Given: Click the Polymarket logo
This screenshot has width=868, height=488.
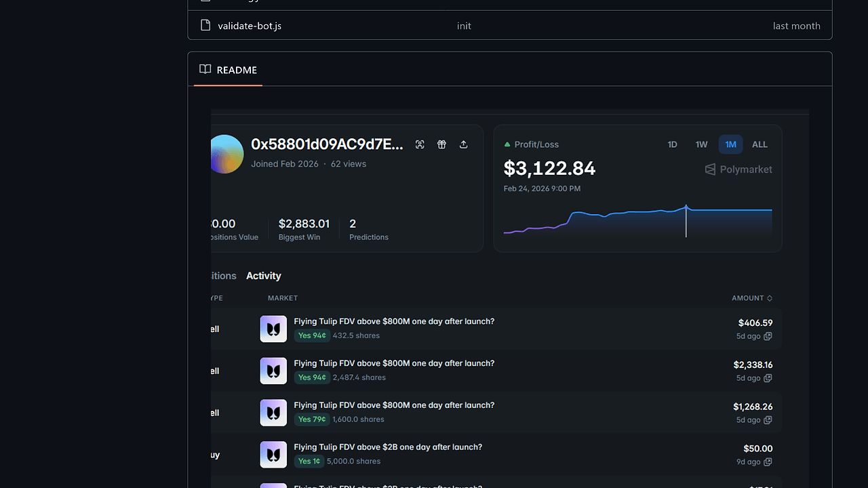Looking at the screenshot, I should pyautogui.click(x=738, y=169).
